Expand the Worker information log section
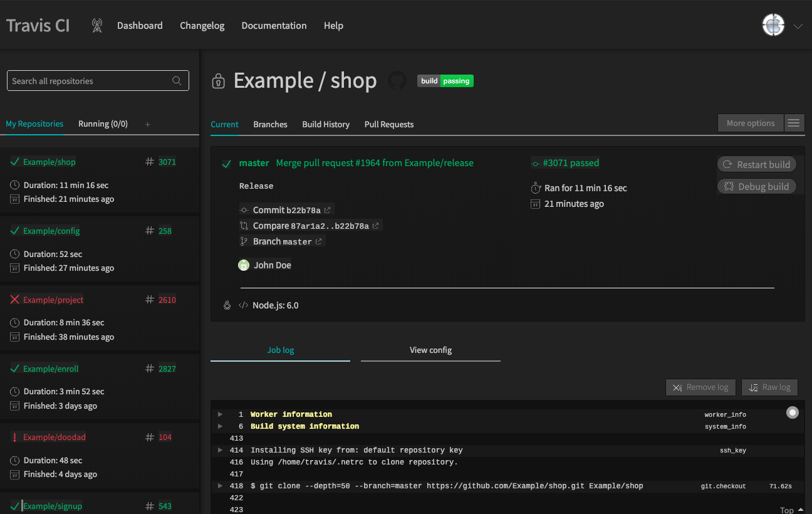The image size is (812, 514). tap(220, 414)
